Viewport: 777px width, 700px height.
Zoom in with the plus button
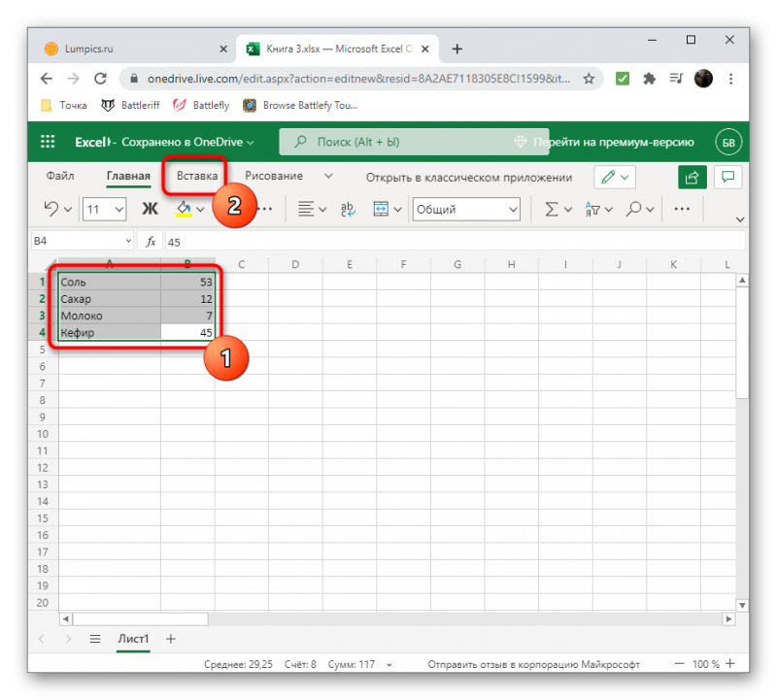[730, 664]
